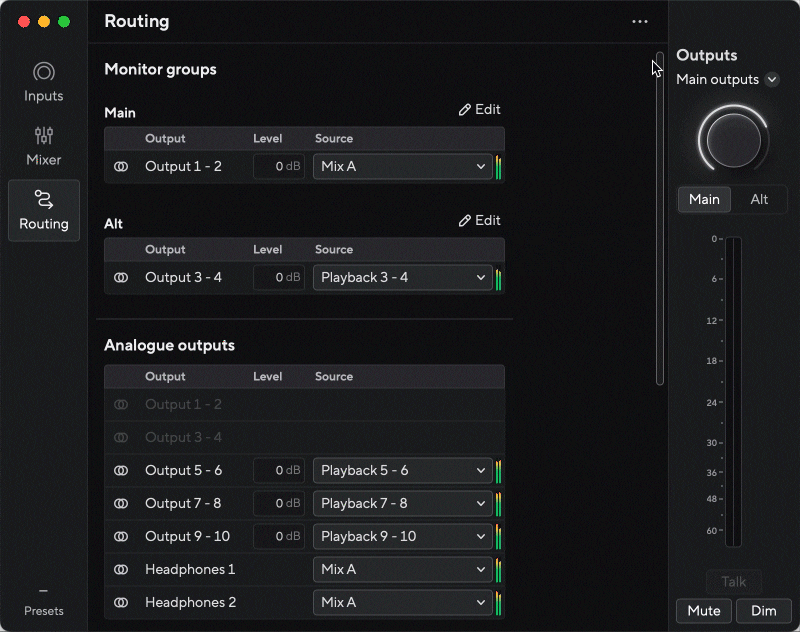This screenshot has width=800, height=632.
Task: Open Mix A source dropdown for Main Output 1 - 2
Action: (403, 166)
